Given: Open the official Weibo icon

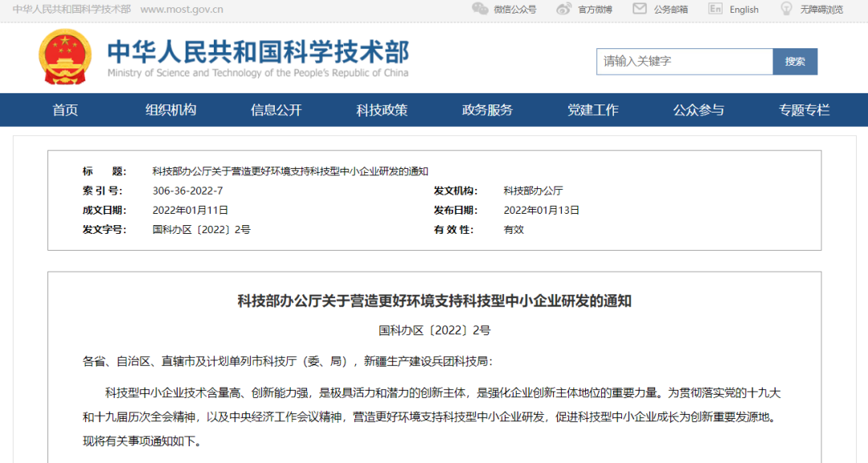Looking at the screenshot, I should [x=563, y=9].
